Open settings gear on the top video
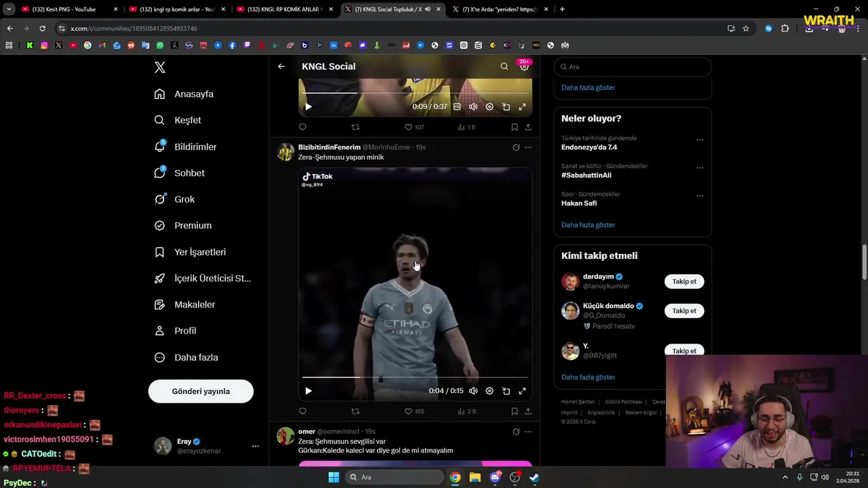 coord(490,107)
